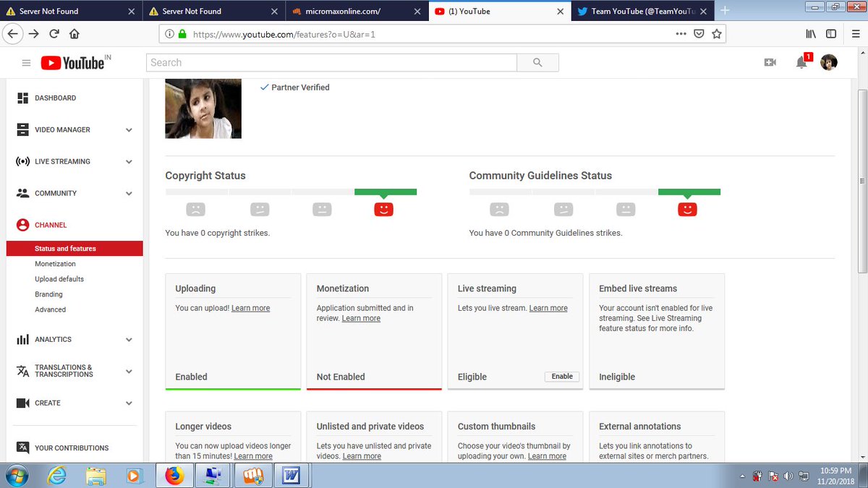Click the channel profile thumbnail image

[x=203, y=108]
